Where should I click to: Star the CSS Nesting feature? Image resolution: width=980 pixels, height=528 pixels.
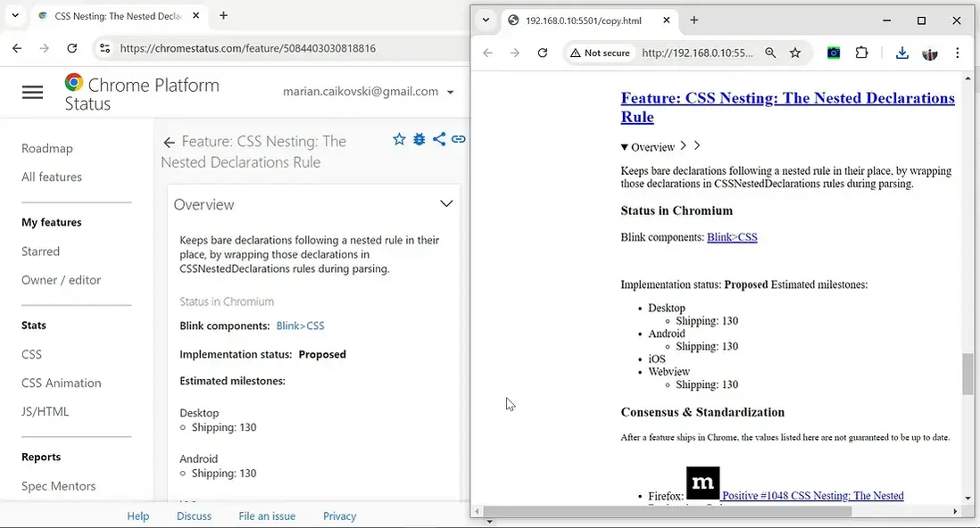(399, 139)
